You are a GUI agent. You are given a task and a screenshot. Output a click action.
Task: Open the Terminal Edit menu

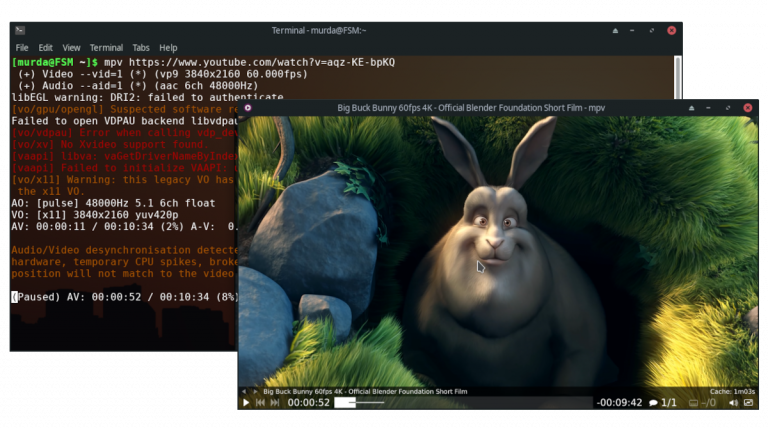pos(46,48)
